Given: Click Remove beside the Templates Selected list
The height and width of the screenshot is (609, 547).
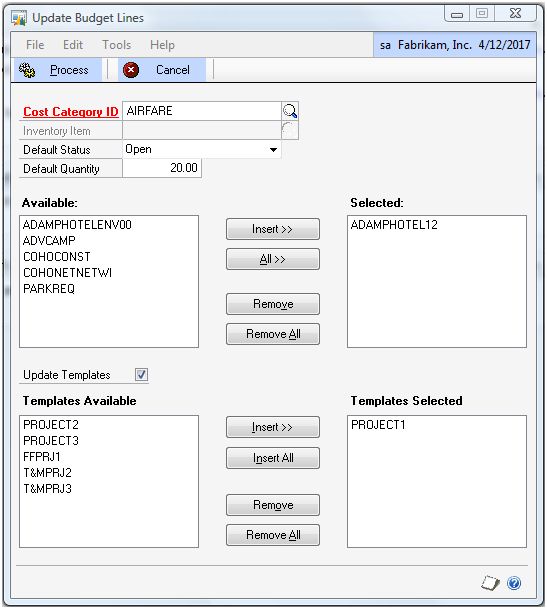Looking at the screenshot, I should (273, 505).
